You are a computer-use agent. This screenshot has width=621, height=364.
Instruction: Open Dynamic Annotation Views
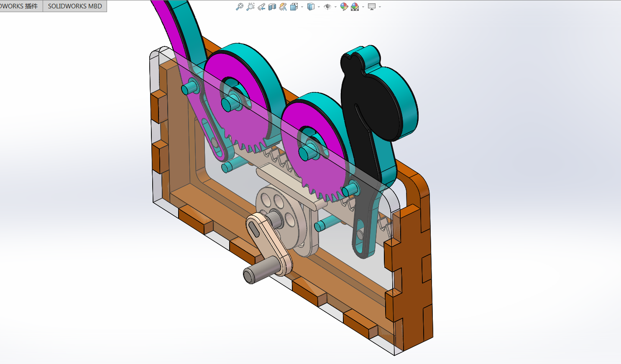point(283,7)
